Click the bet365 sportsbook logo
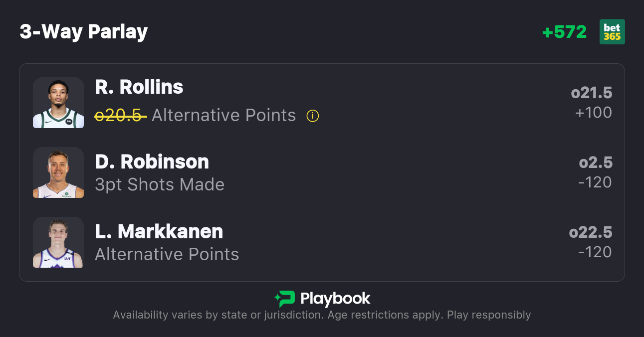This screenshot has height=337, width=644. tap(612, 32)
